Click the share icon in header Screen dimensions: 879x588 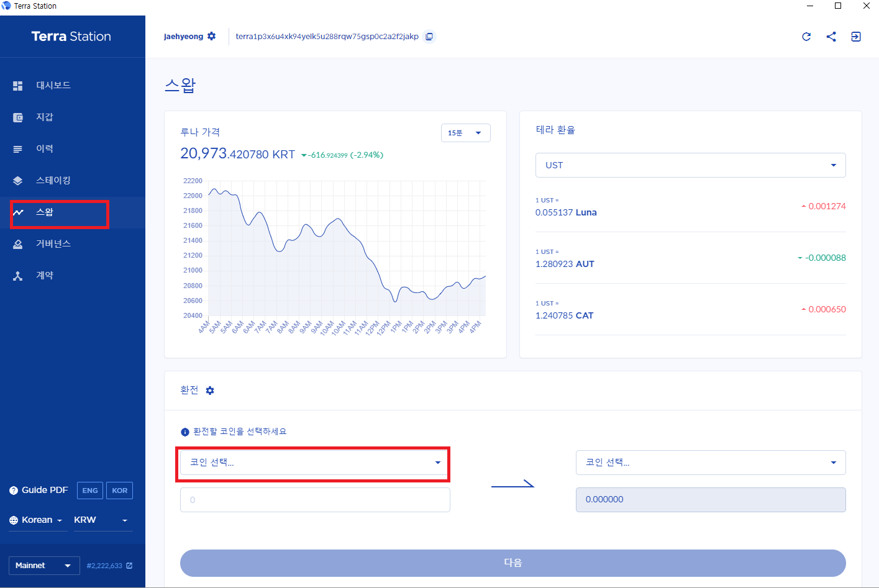coord(831,37)
